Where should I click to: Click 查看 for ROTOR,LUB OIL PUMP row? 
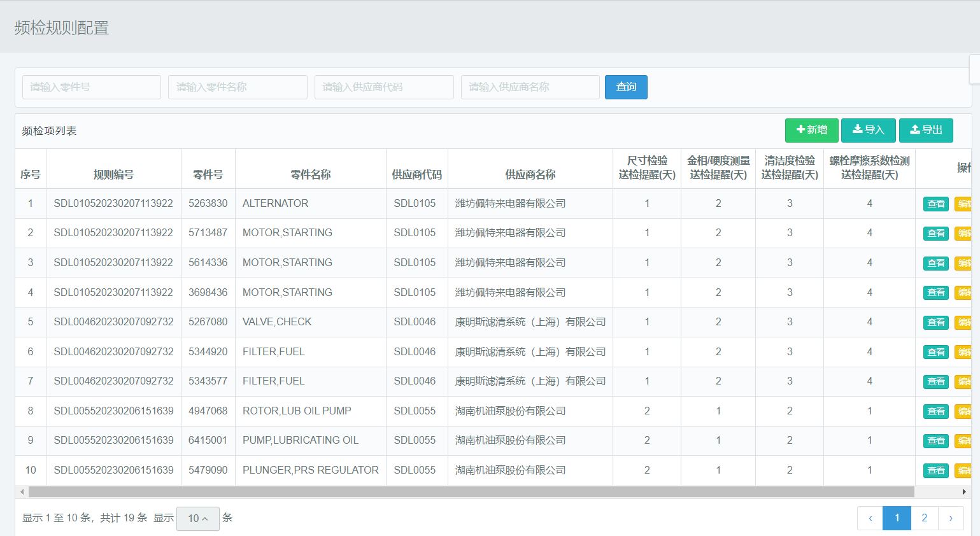[936, 411]
